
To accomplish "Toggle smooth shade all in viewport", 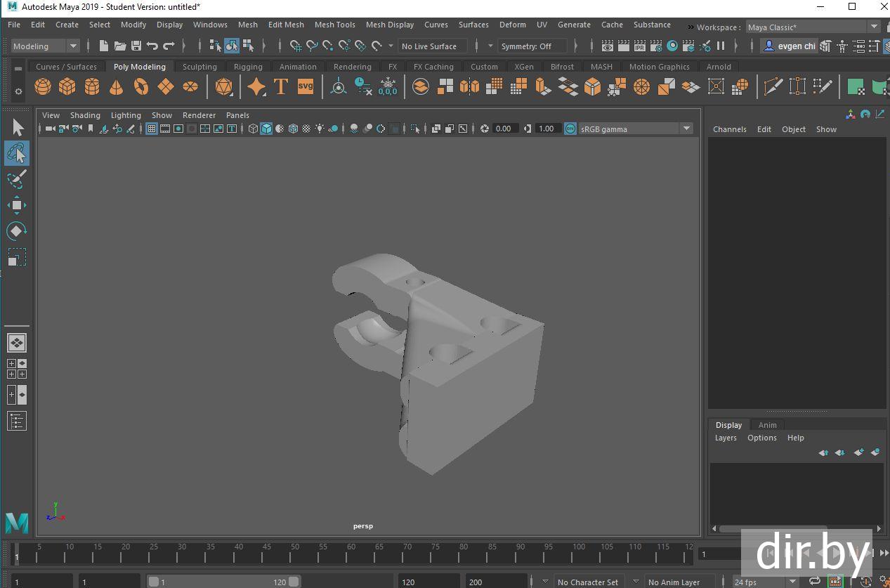I will [266, 129].
